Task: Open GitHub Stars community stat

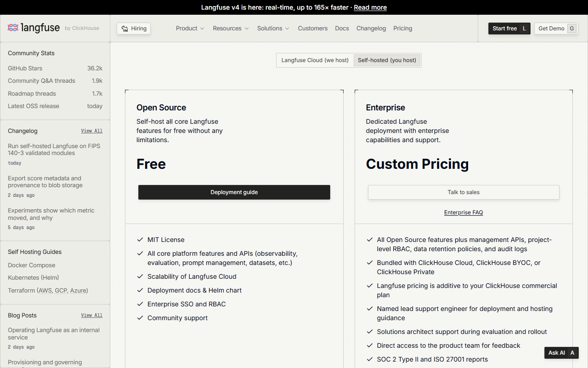Action: click(55, 69)
